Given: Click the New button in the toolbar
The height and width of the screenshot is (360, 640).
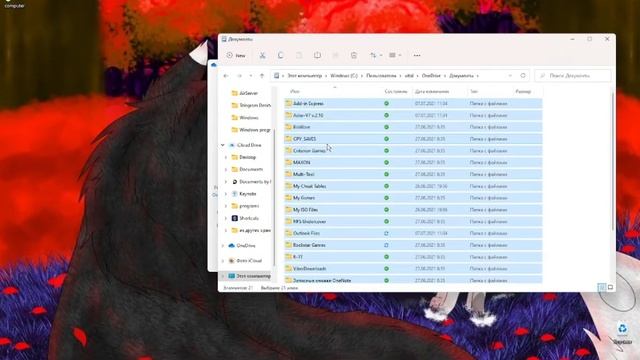Looking at the screenshot, I should tap(236, 55).
